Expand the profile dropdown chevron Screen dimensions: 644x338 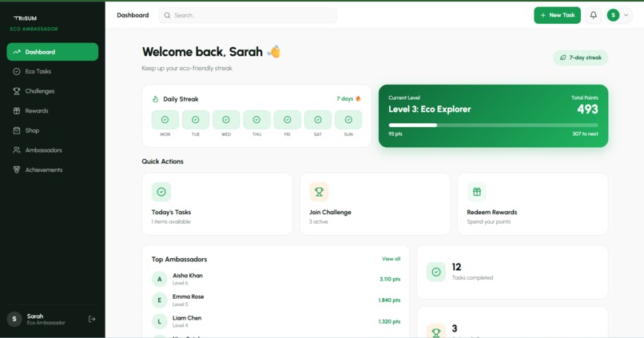(x=626, y=15)
